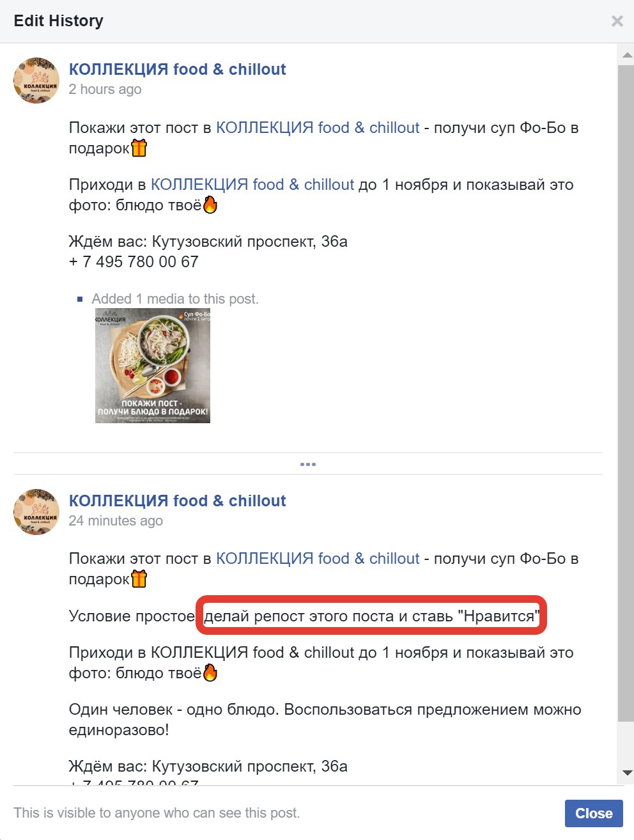The height and width of the screenshot is (840, 634).
Task: Open page mention link after 'Приходи в' in first post
Action: click(x=252, y=185)
